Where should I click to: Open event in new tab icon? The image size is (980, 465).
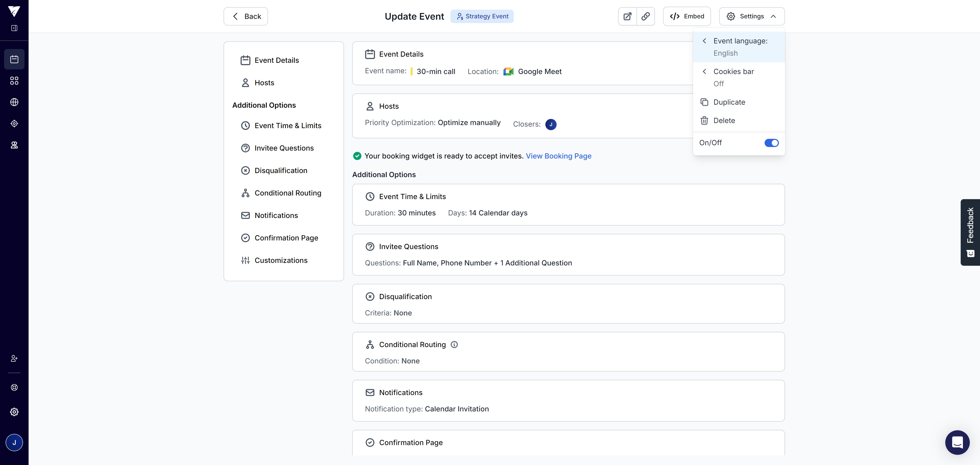pyautogui.click(x=627, y=16)
